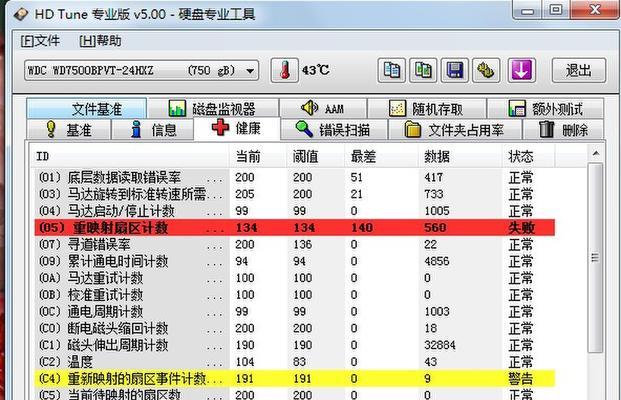Select row (0C) 通电周期计数
621x400 pixels.
[295, 311]
